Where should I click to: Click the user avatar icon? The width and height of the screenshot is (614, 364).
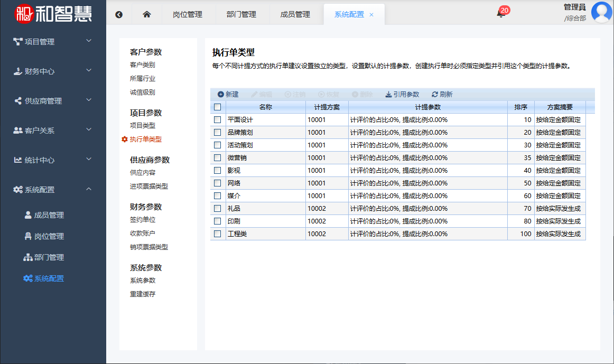coord(601,12)
